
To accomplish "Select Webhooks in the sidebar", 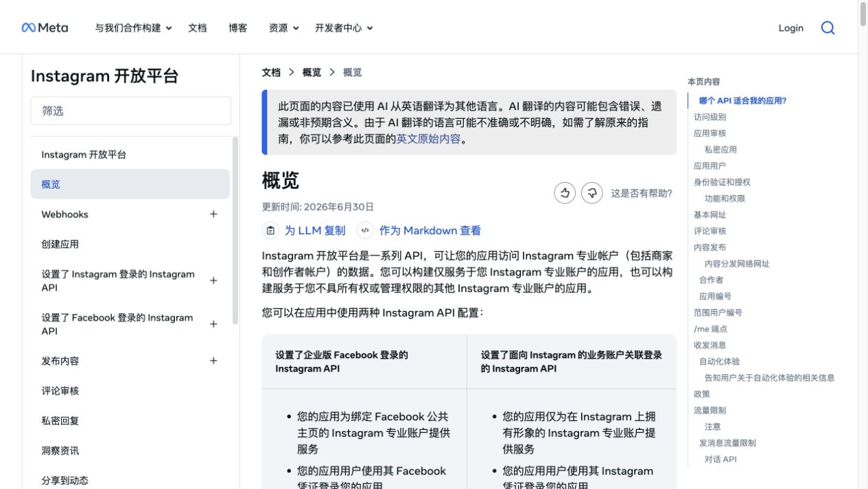I will 64,214.
